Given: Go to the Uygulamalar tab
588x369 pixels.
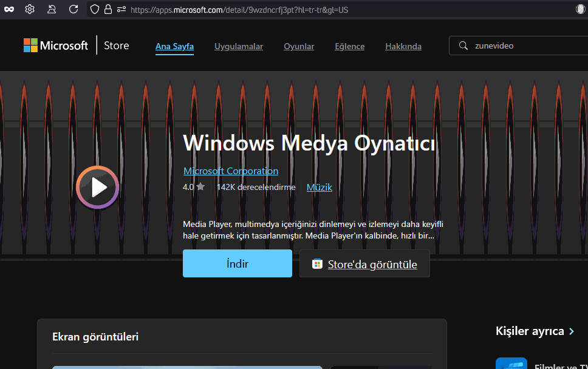Looking at the screenshot, I should pyautogui.click(x=239, y=47).
